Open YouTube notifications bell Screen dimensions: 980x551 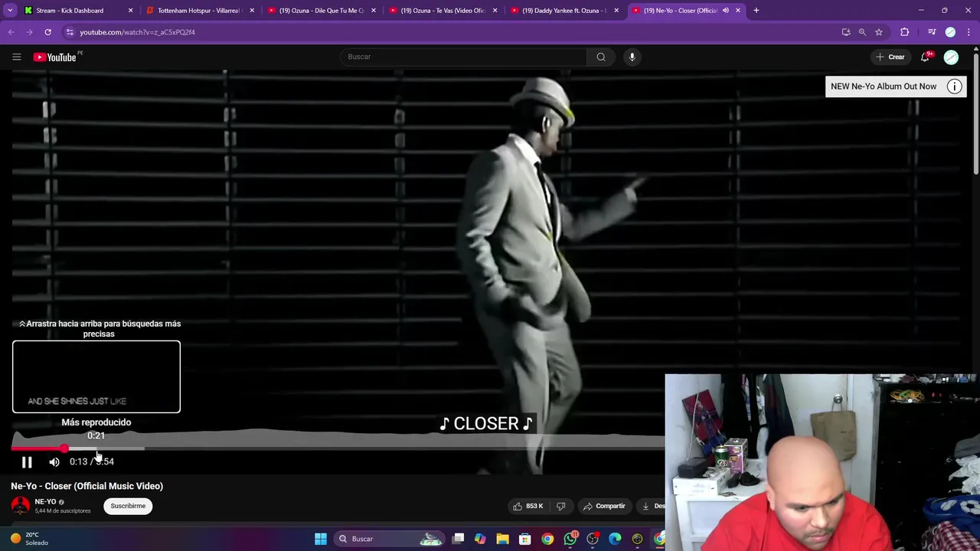(926, 57)
